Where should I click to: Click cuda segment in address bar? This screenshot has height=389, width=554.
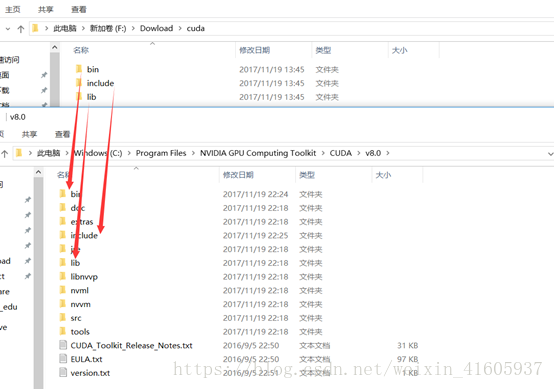click(196, 28)
